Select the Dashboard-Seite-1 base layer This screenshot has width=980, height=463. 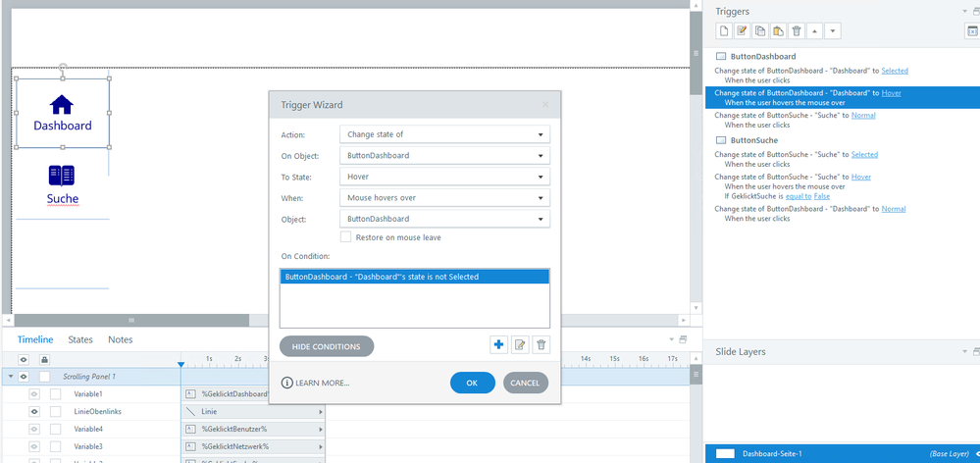click(842, 453)
